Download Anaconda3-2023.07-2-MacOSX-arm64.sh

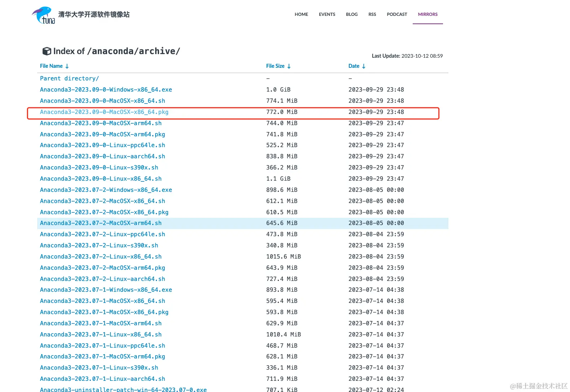[x=101, y=223]
